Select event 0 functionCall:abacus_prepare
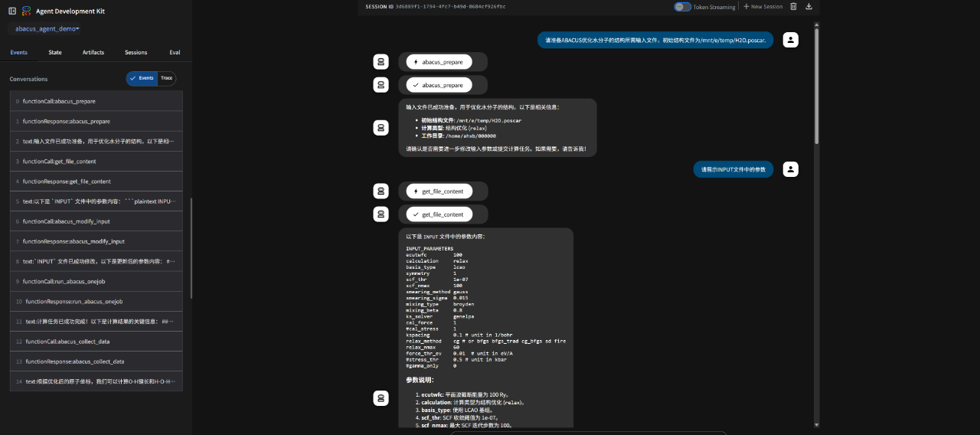The width and height of the screenshot is (980, 435). click(96, 101)
